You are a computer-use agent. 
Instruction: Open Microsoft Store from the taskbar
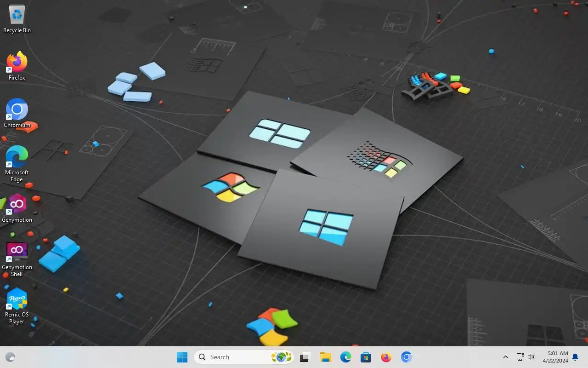[x=366, y=357]
